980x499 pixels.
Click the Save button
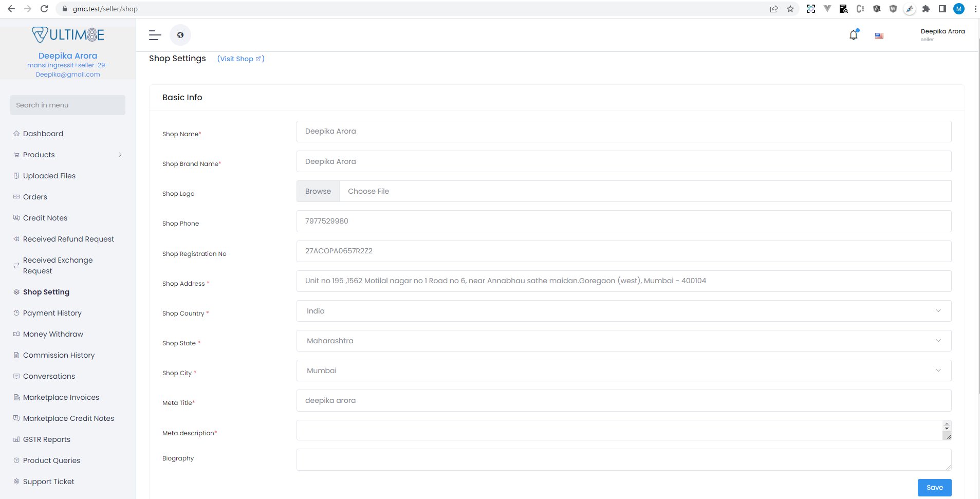(x=934, y=487)
